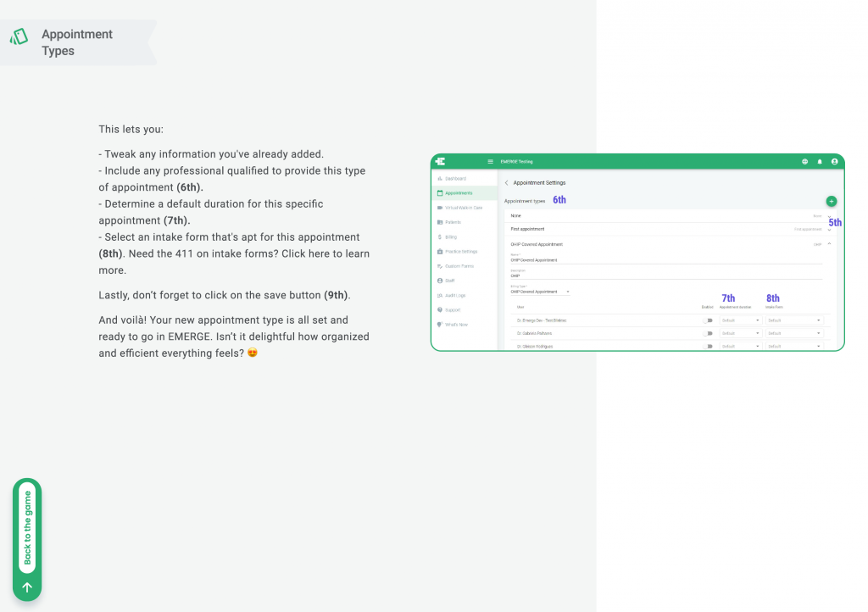Open the Intake Form Default dropdown

tap(795, 320)
